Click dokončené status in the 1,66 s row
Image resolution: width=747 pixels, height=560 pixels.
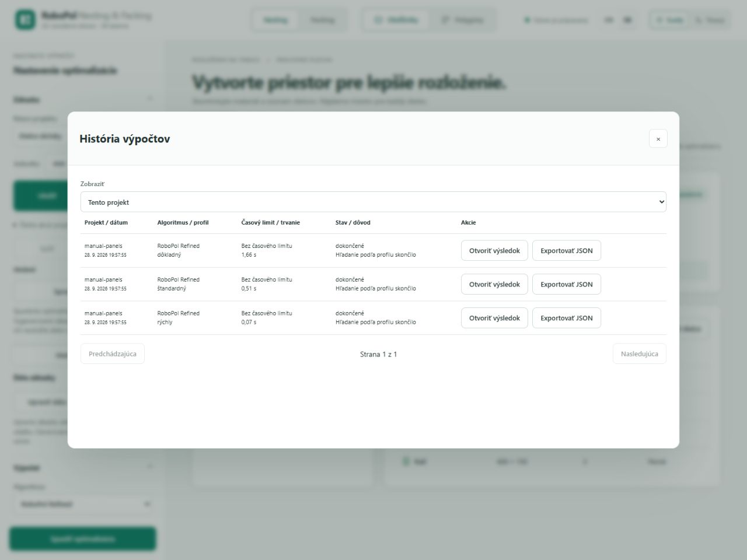pyautogui.click(x=350, y=246)
